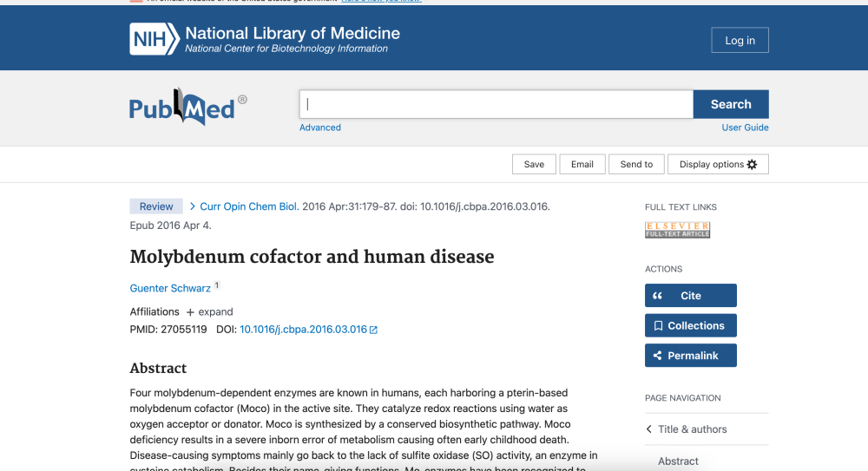Click the share icon on Permalink
The height and width of the screenshot is (471, 868).
658,356
